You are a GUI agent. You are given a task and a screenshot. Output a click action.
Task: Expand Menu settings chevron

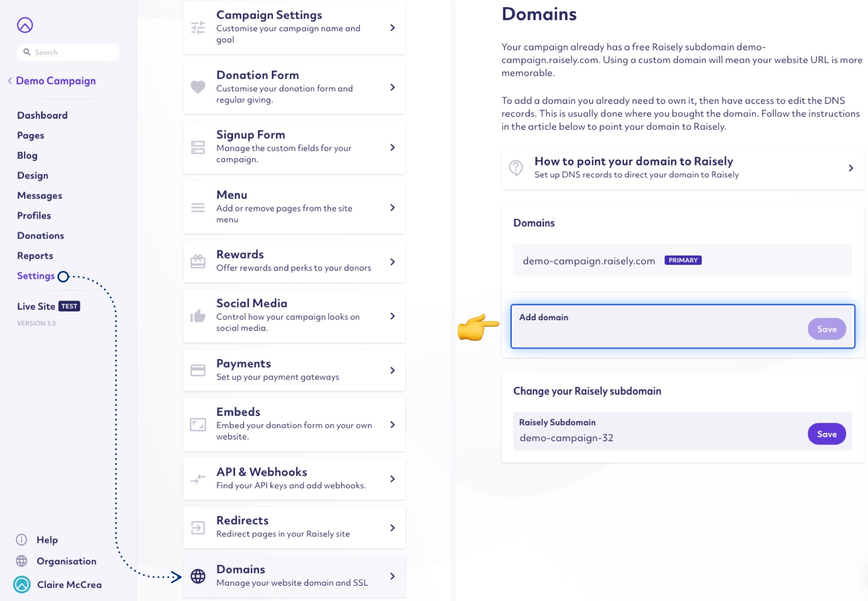(393, 207)
